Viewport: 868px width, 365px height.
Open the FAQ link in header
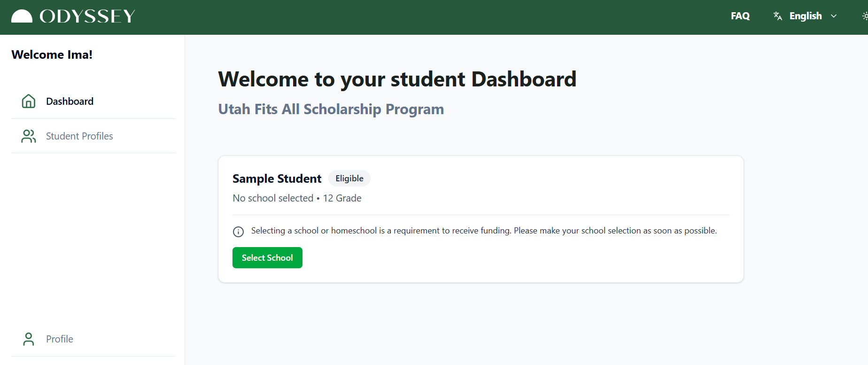click(x=740, y=16)
